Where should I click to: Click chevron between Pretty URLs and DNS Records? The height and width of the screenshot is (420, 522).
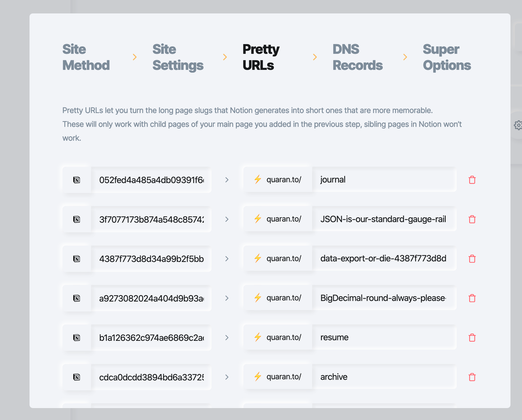click(x=315, y=57)
